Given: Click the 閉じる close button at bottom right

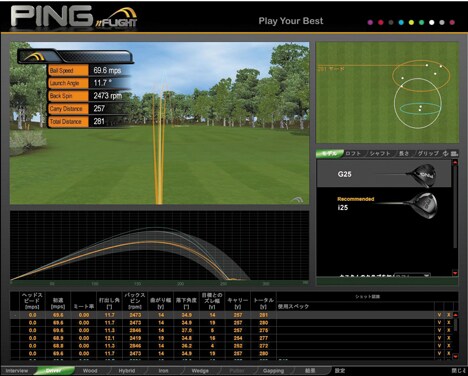Looking at the screenshot, I should (459, 371).
